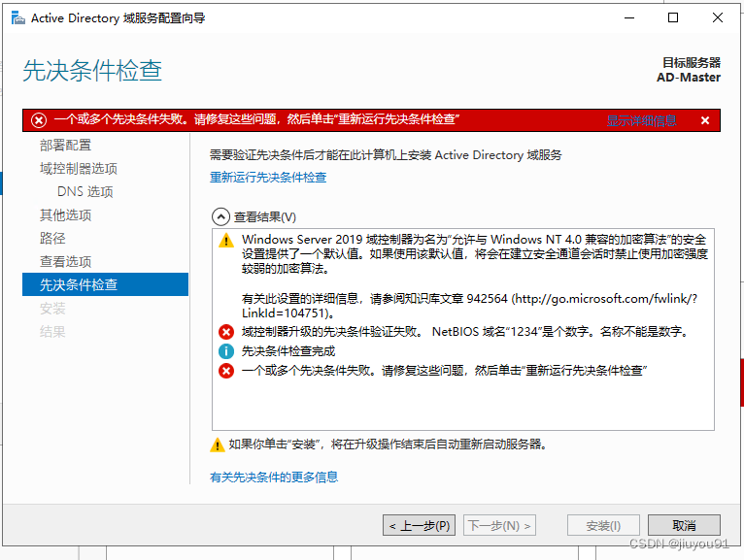Click the warning icon beside the restart notice
This screenshot has height=560, width=744.
(218, 445)
